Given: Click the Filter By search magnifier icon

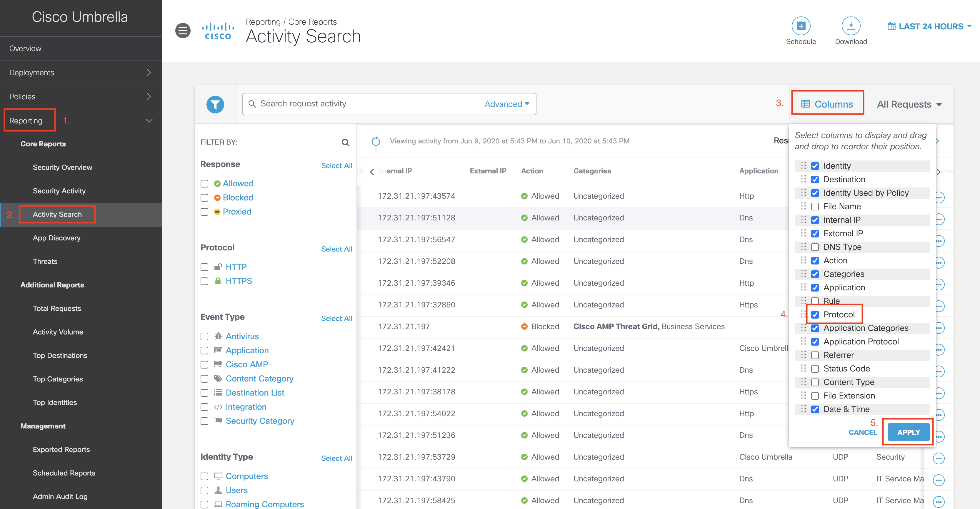Looking at the screenshot, I should click(345, 142).
